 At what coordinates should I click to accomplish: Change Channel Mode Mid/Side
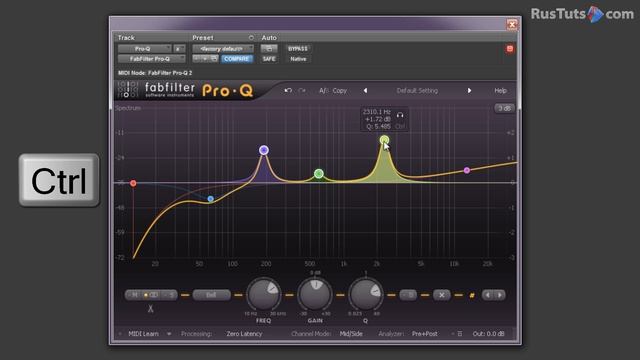[x=351, y=333]
